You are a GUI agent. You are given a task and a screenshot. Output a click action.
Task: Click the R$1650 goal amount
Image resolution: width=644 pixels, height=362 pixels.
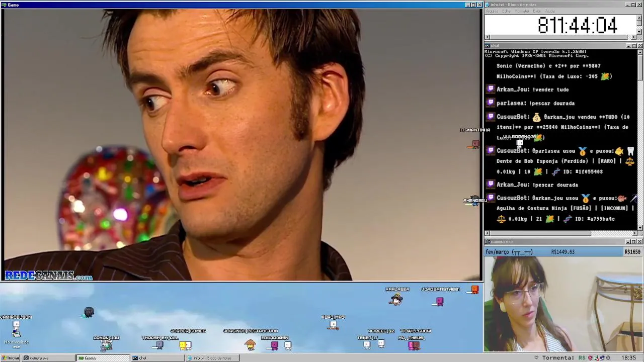(x=632, y=252)
